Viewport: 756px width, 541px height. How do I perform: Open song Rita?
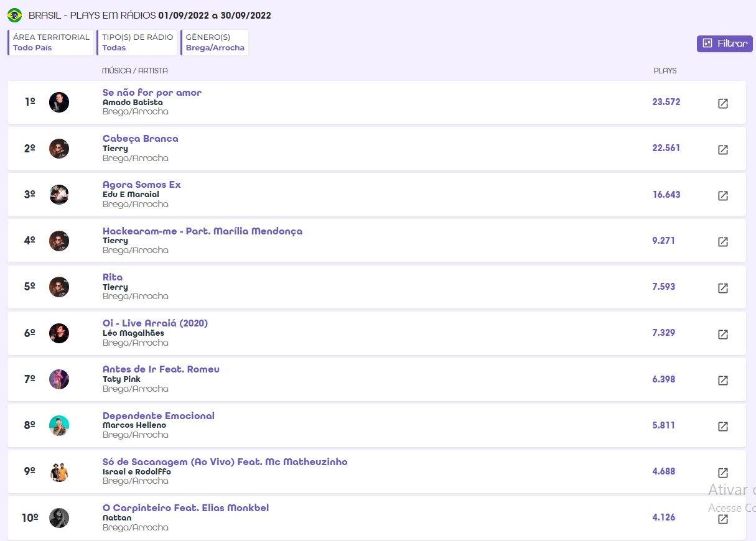113,277
